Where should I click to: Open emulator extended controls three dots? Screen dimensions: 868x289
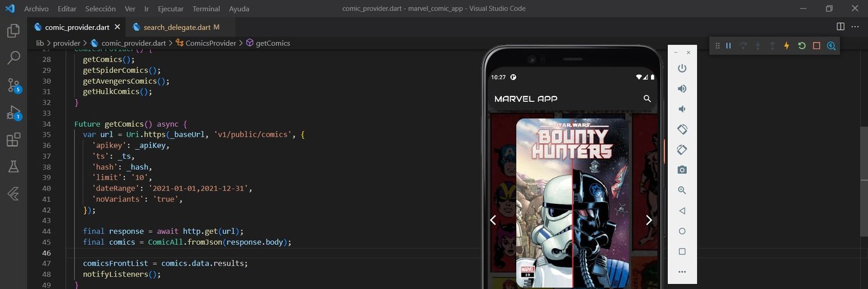point(682,272)
